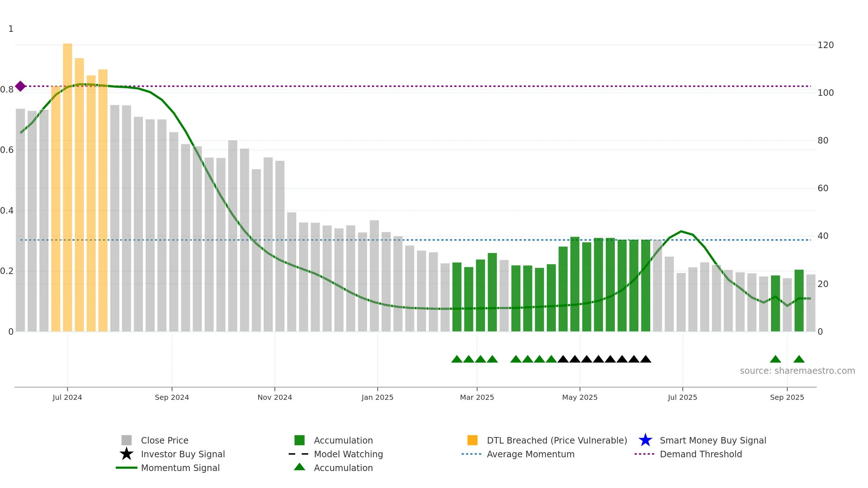
Task: Click the 120 right axis value
Action: [826, 45]
